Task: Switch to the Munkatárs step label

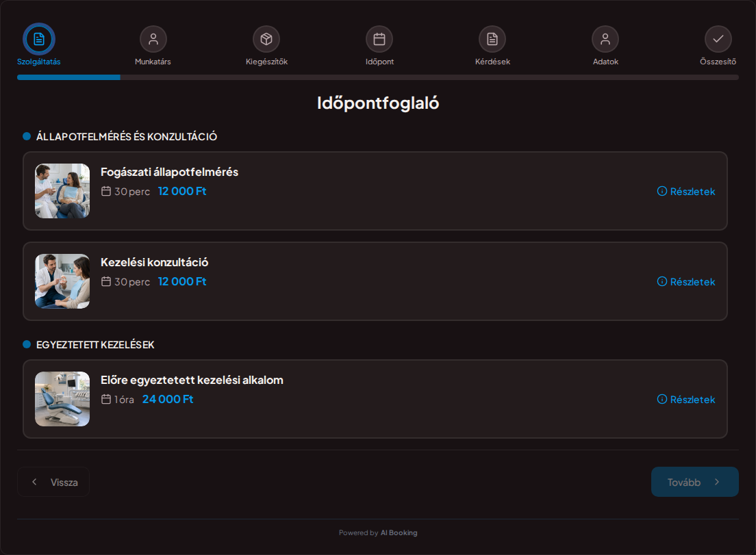Action: point(153,62)
